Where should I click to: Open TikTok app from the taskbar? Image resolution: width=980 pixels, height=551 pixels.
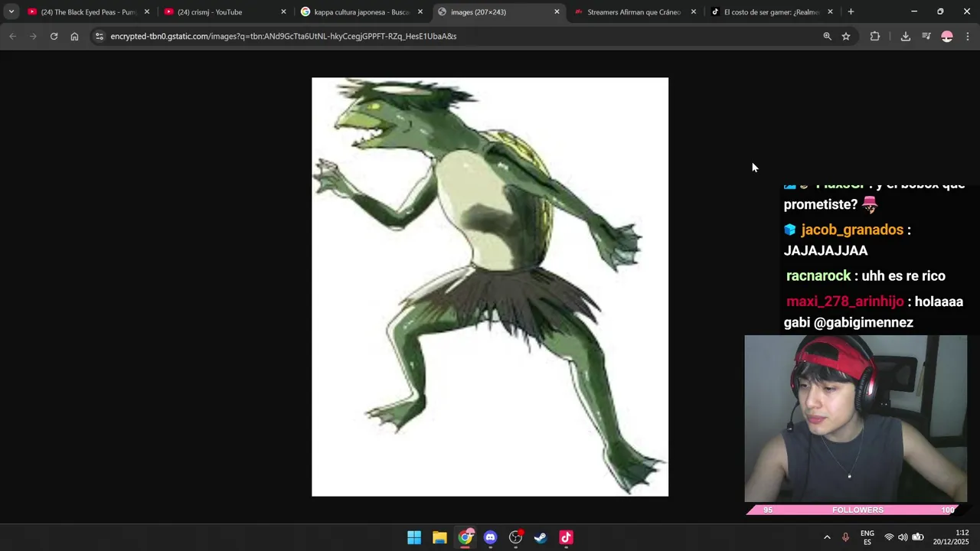567,537
